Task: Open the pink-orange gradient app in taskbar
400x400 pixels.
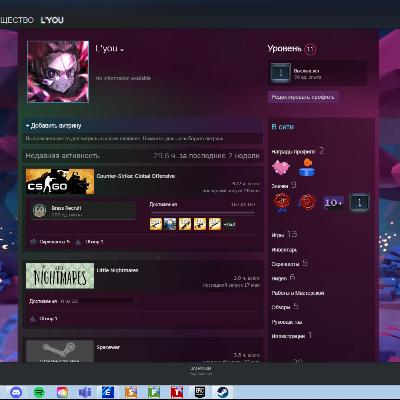Action: 62,392
